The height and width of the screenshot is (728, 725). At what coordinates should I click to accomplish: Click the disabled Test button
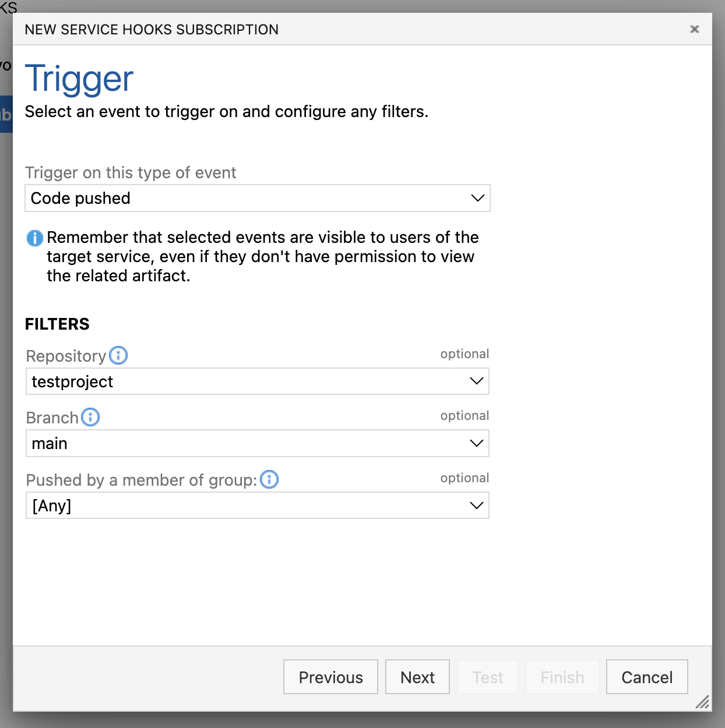[488, 677]
